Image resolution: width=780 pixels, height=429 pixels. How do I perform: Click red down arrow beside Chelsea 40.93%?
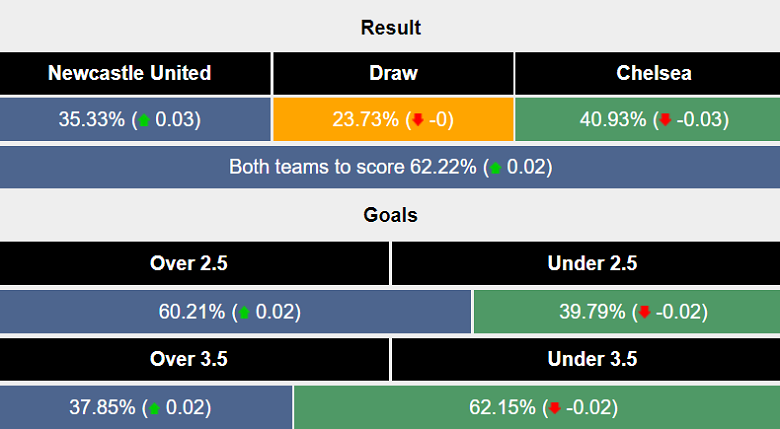point(664,120)
